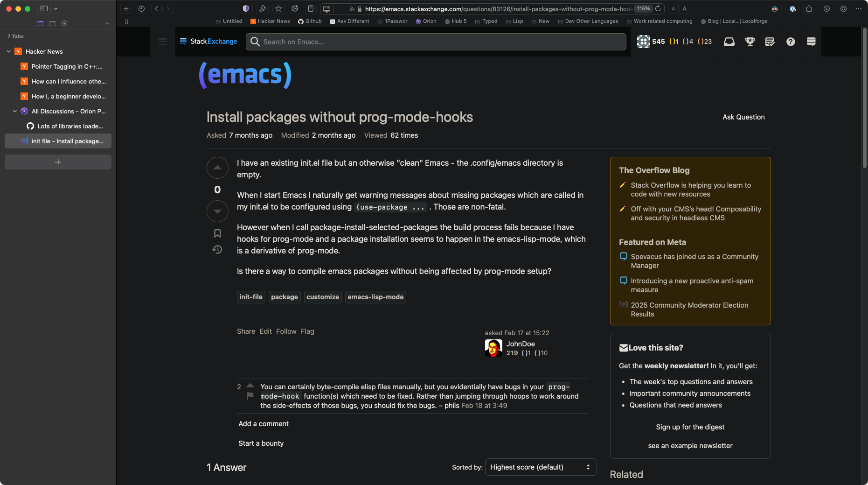The width and height of the screenshot is (868, 485).
Task: Open the help center question mark
Action: pos(791,42)
